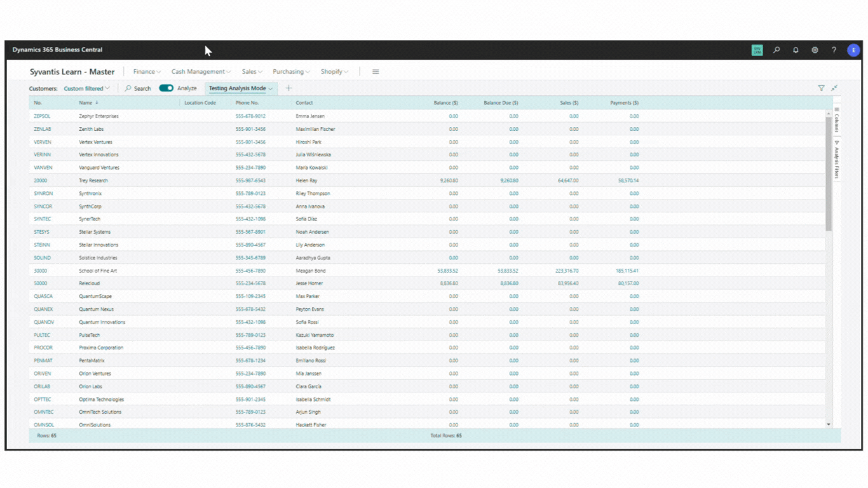Click the Contact column header
868x488 pixels.
304,103
